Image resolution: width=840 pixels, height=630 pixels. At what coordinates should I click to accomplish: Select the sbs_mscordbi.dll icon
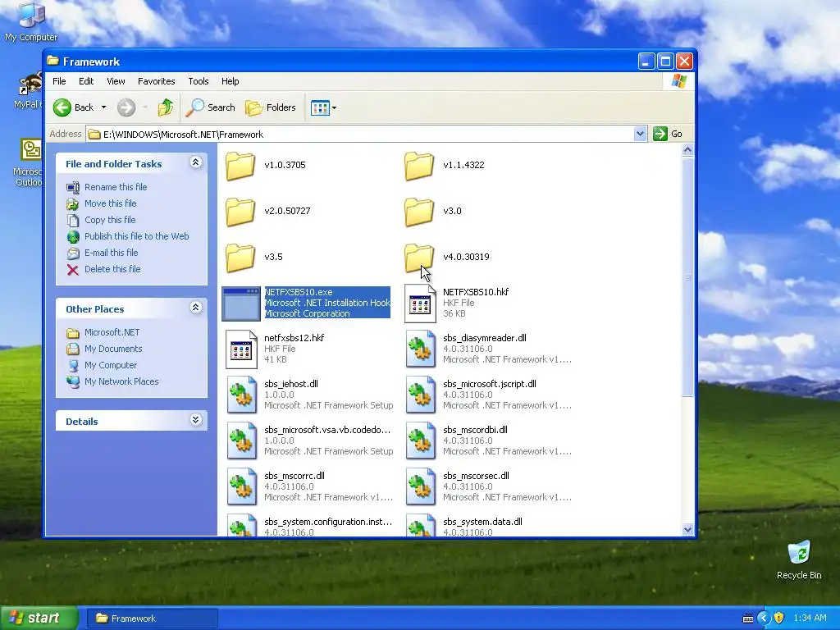point(420,441)
